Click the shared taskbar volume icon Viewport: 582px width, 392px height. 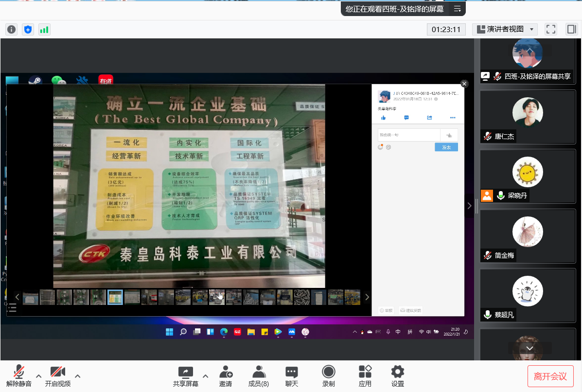tap(429, 332)
